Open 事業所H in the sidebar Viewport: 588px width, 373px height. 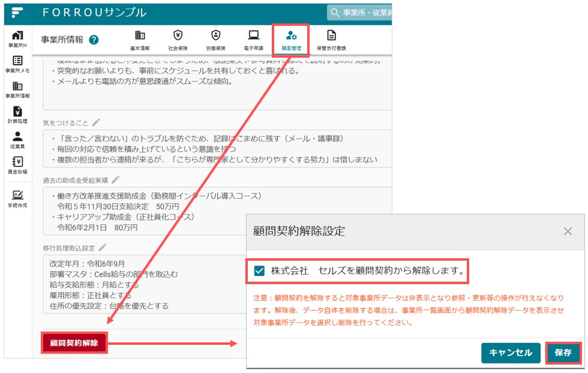[x=17, y=39]
